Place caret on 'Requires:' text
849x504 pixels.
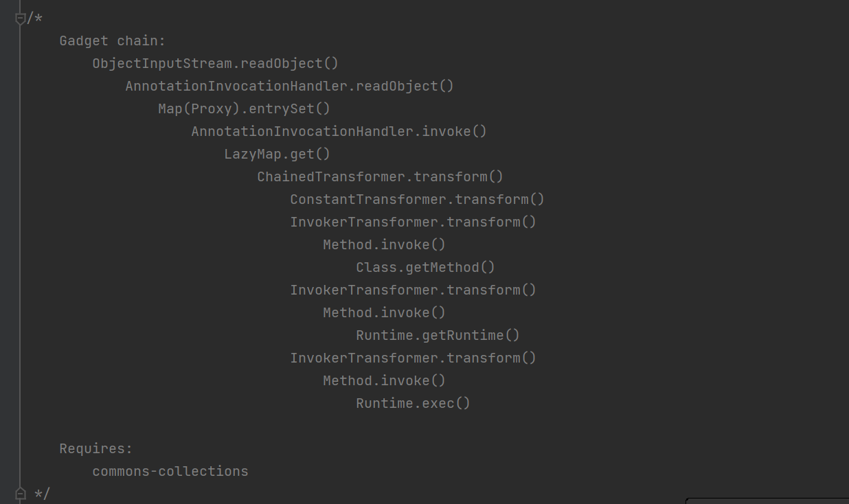pyautogui.click(x=95, y=449)
